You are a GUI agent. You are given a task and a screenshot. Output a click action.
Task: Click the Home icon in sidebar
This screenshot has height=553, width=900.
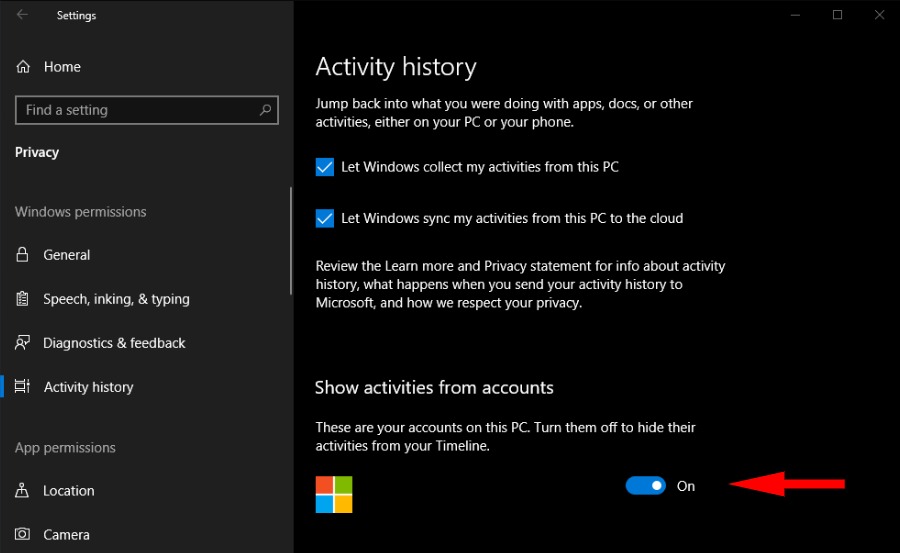[x=23, y=67]
